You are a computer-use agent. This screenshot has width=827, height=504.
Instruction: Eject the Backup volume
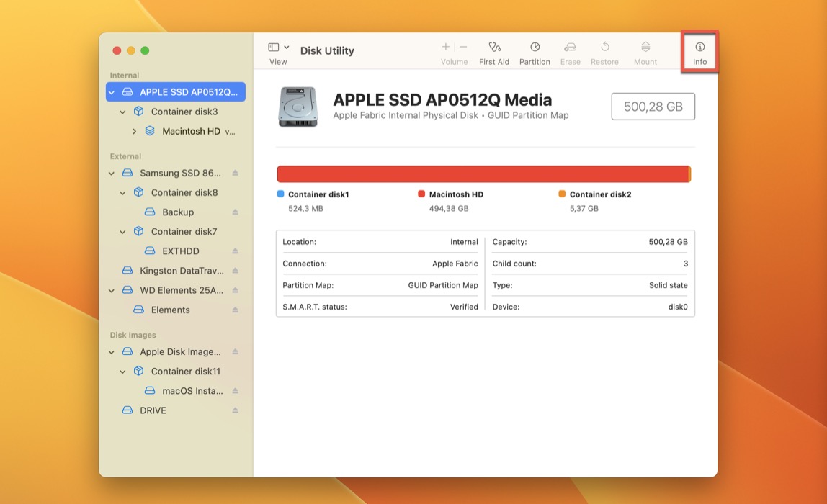235,212
